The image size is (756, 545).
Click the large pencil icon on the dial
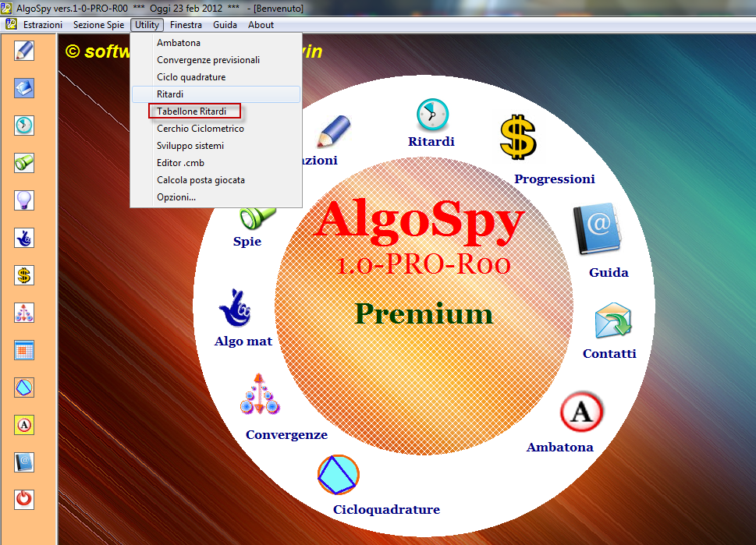[334, 130]
